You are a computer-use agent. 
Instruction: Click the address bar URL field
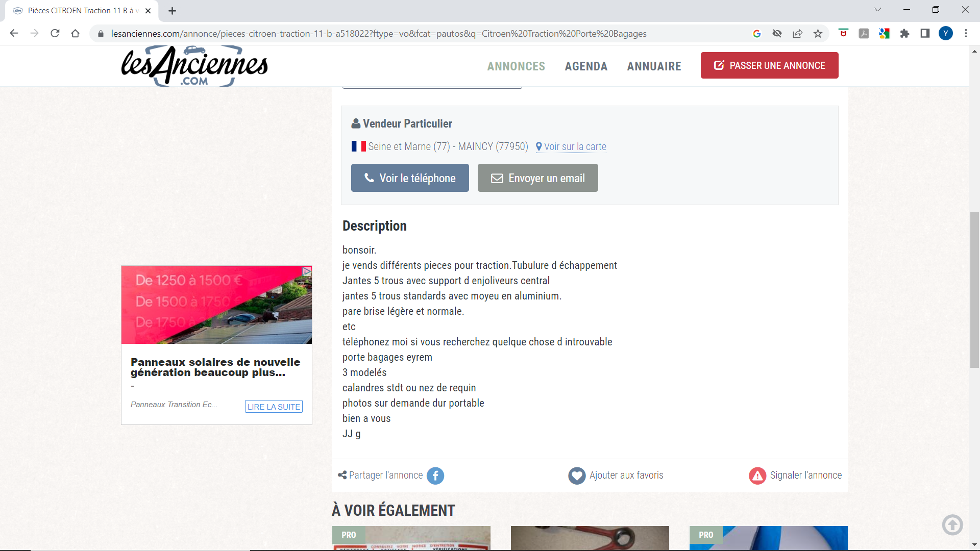point(378,34)
